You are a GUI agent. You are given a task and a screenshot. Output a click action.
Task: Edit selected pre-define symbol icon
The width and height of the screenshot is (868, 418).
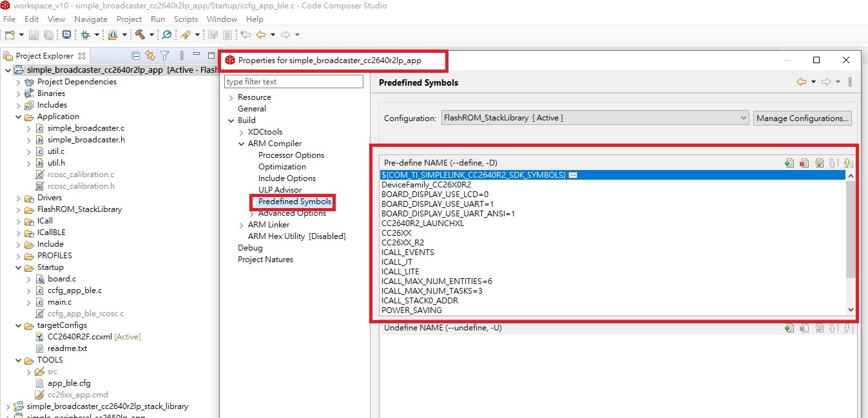pos(820,164)
